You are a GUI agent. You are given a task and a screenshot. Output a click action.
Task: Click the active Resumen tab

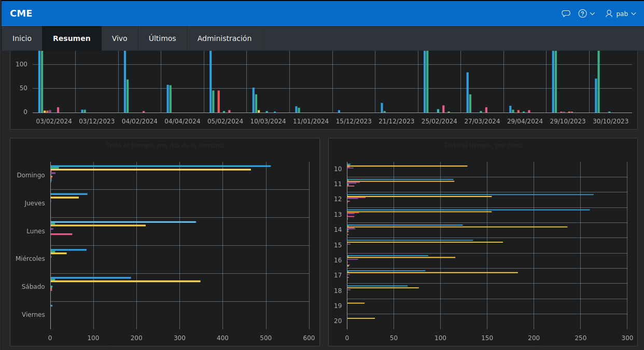[x=72, y=38]
